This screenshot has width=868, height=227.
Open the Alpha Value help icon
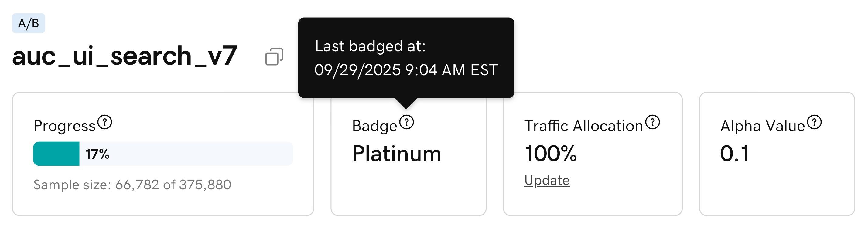click(815, 122)
